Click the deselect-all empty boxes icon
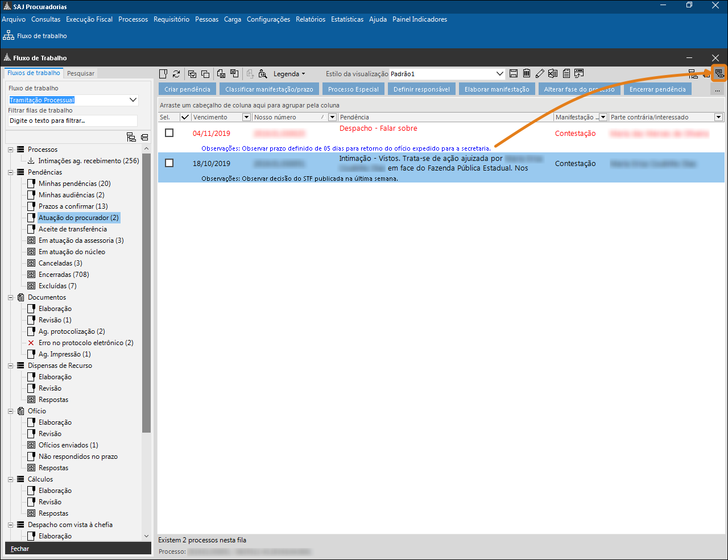This screenshot has height=560, width=728. coord(205,74)
